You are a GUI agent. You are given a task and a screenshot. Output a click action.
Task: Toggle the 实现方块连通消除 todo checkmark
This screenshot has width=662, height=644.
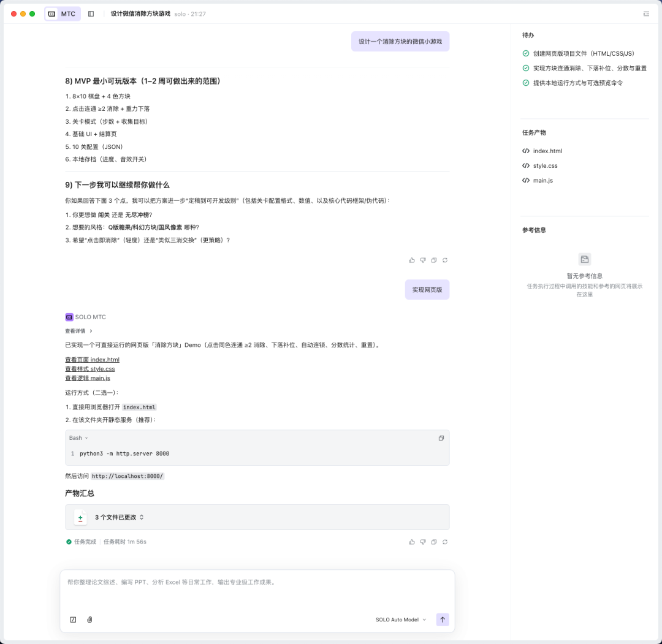coord(526,68)
